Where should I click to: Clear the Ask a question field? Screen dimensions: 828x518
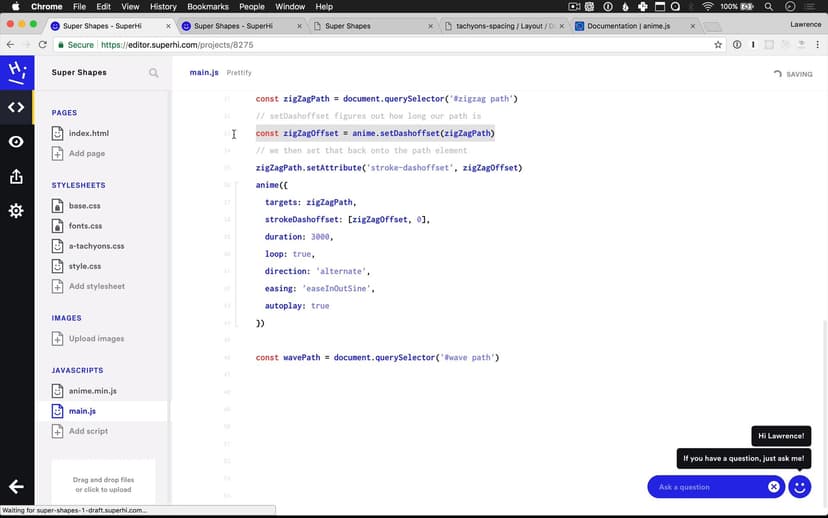pos(773,487)
